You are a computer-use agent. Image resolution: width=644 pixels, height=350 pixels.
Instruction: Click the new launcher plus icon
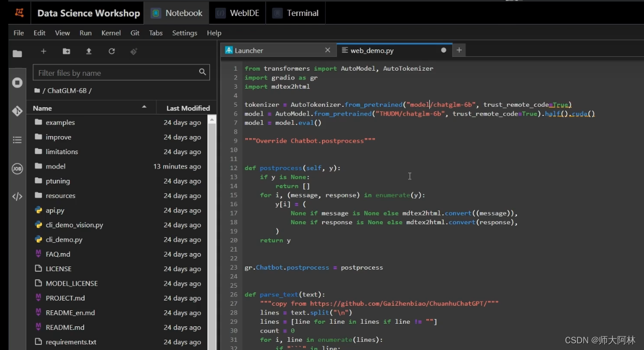click(43, 51)
